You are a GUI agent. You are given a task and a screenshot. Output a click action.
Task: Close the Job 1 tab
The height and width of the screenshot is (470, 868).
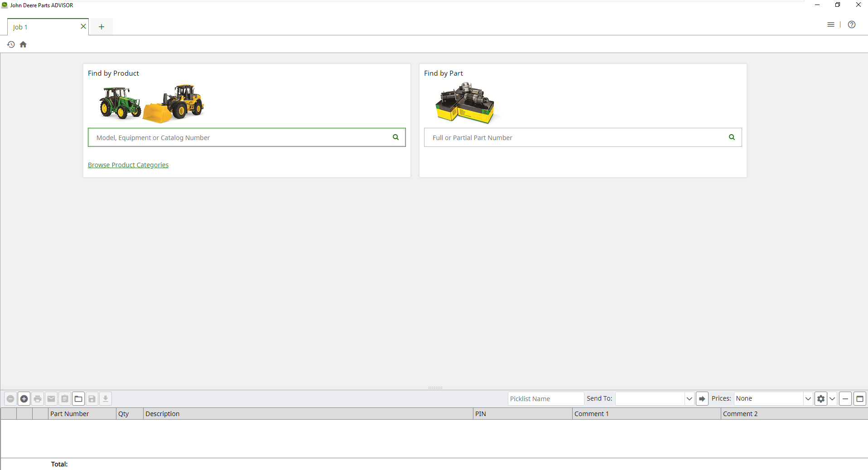pyautogui.click(x=83, y=26)
